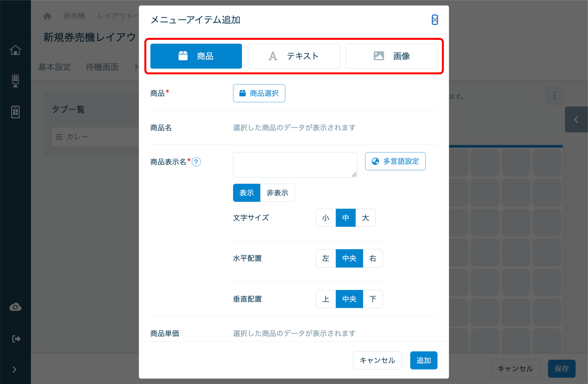Image resolution: width=588 pixels, height=384 pixels.
Task: Click the help question mark beside 商品表示名
Action: [x=196, y=162]
